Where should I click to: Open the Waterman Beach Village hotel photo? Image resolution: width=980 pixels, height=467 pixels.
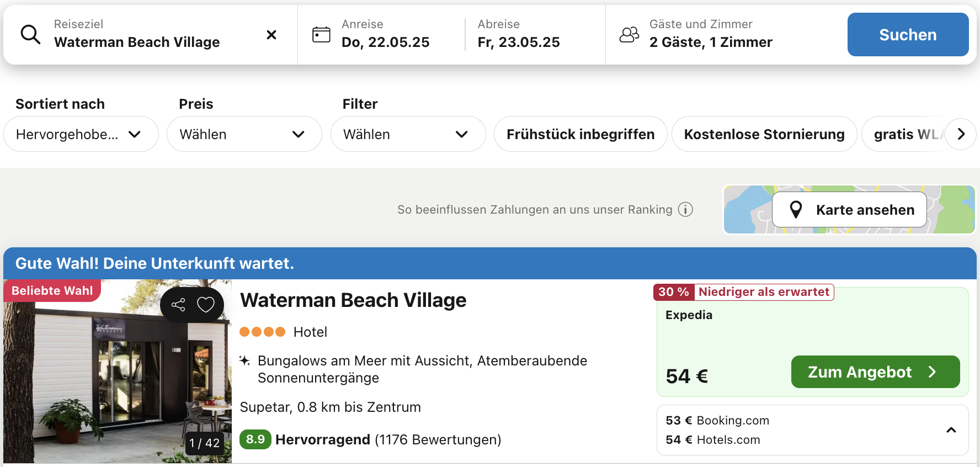[x=118, y=371]
